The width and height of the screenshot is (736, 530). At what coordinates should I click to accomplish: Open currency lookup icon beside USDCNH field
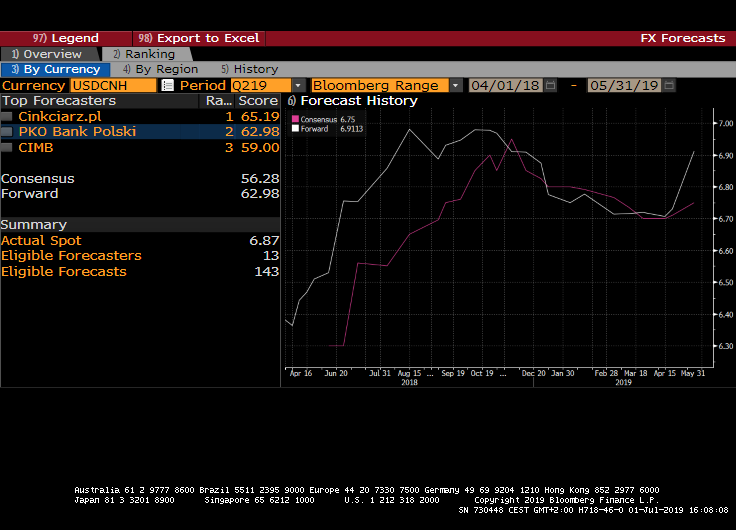coord(167,86)
